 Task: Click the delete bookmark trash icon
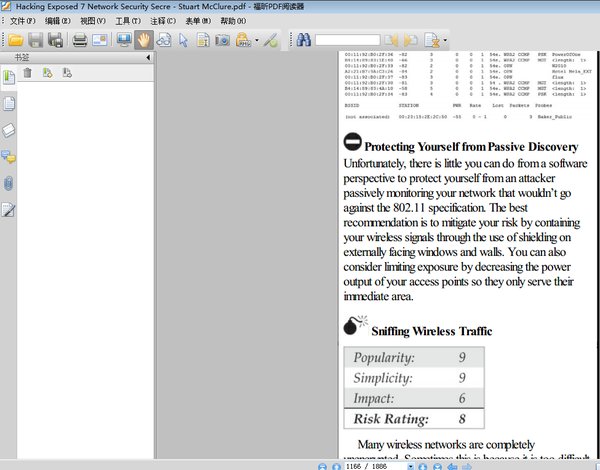(28, 73)
